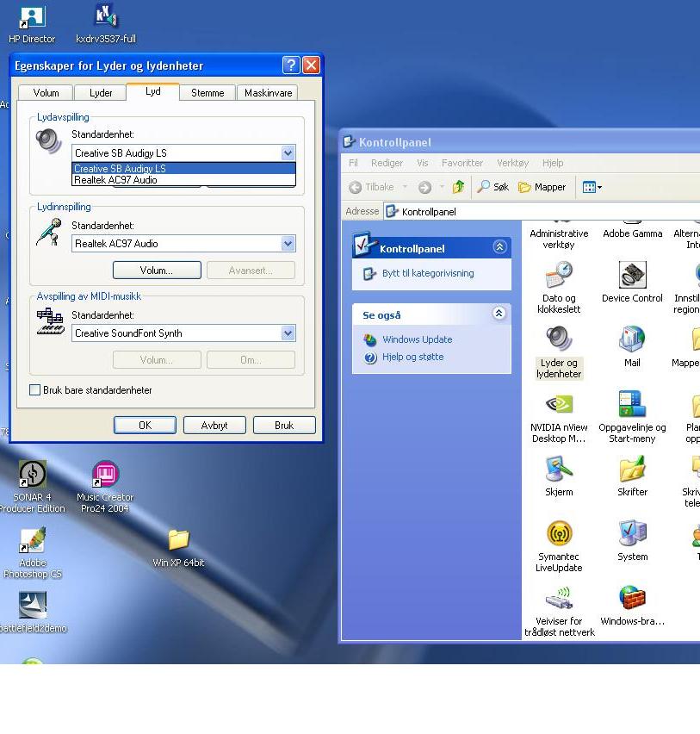Switch to the Maskinvare tab
Viewport: 700px width, 734px height.
coord(268,93)
